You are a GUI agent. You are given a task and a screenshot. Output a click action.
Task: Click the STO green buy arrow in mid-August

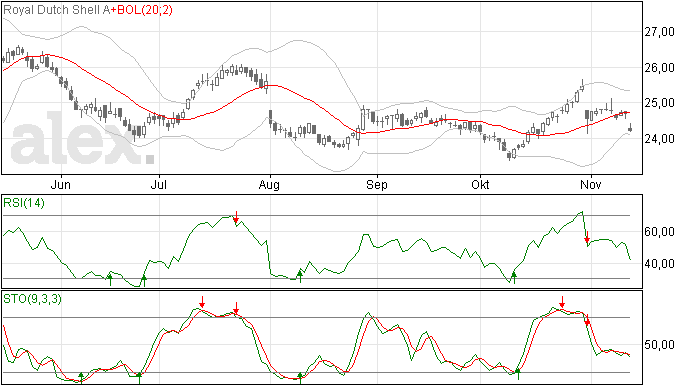pos(300,378)
